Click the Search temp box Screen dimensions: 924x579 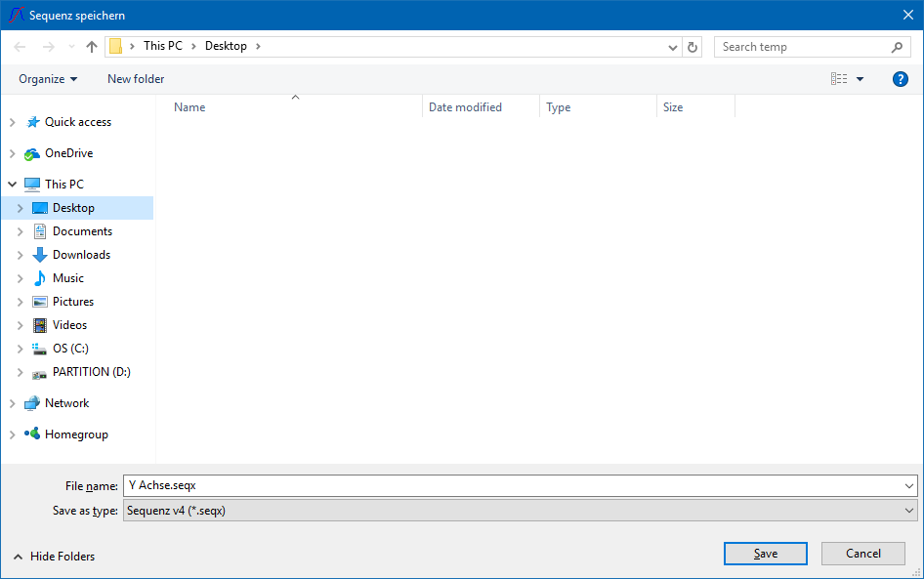coord(803,47)
